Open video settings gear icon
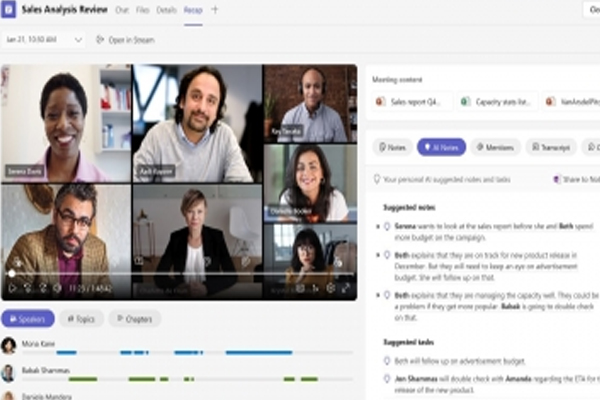Image resolution: width=600 pixels, height=400 pixels. [330, 288]
